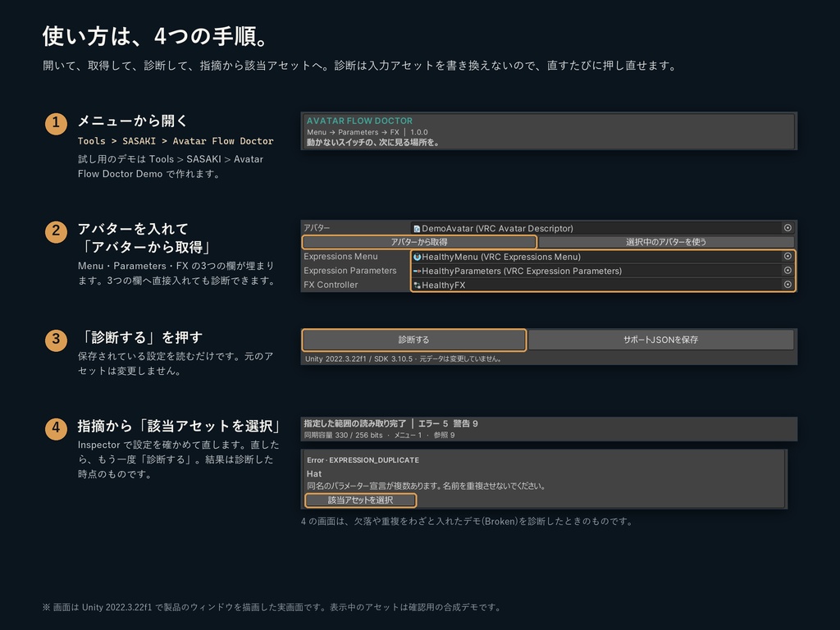
Task: Click the AVATAR FLOW DOCTOR title
Action: tap(359, 121)
